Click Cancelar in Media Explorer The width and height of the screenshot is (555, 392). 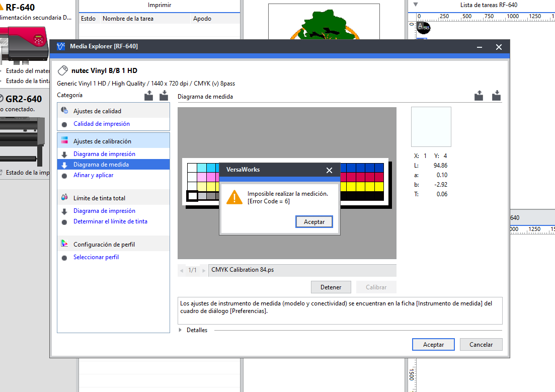coord(481,345)
